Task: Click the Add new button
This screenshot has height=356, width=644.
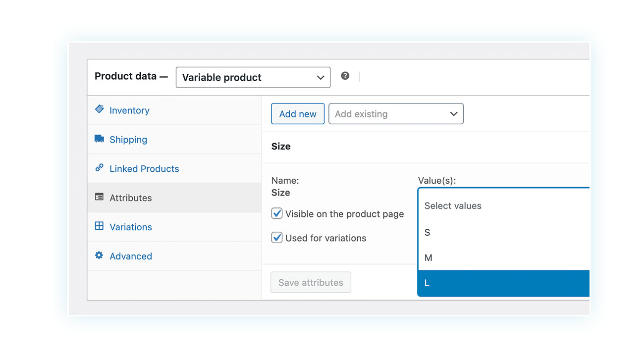Action: (x=298, y=114)
